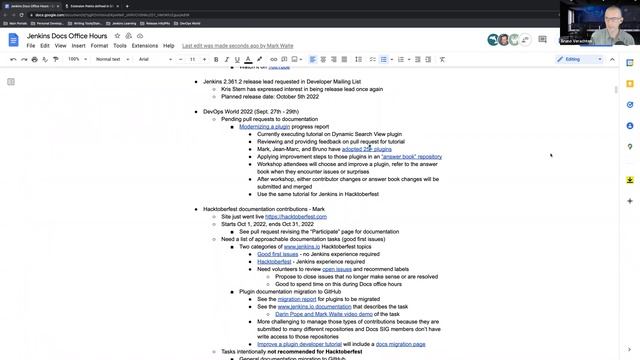Image resolution: width=640 pixels, height=360 pixels.
Task: Toggle Bold formatting
Action: [x=216, y=60]
